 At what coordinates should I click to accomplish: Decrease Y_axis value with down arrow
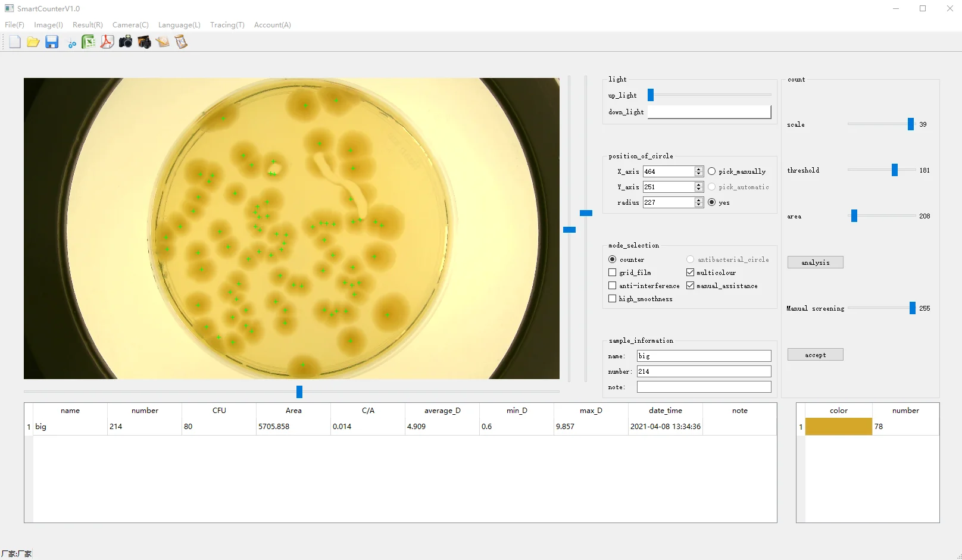tap(699, 189)
